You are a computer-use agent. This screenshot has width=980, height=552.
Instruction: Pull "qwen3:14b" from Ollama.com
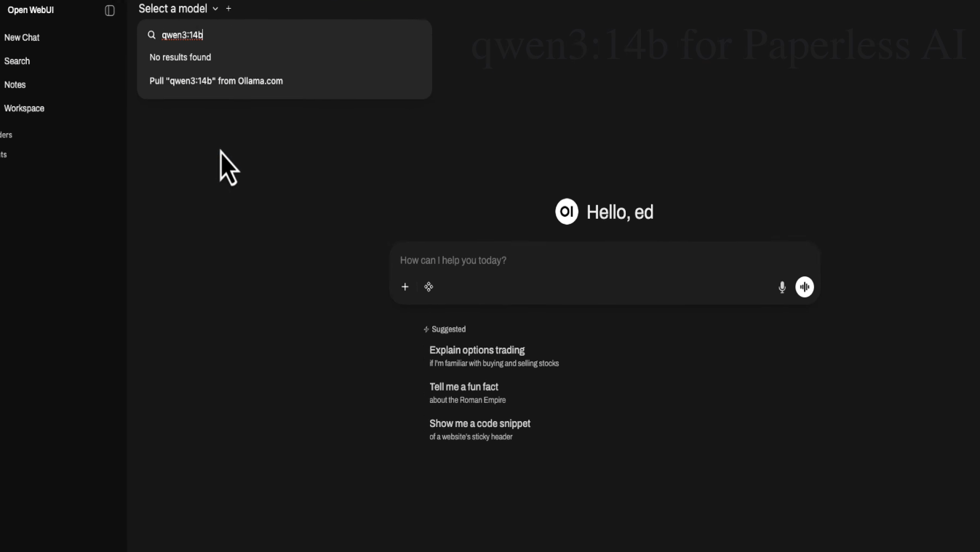click(216, 81)
